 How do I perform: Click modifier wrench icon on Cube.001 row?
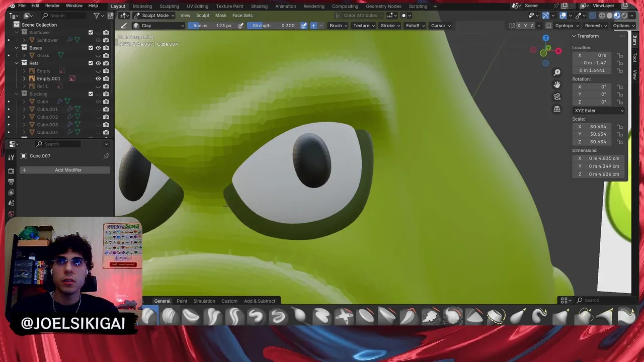[70, 109]
